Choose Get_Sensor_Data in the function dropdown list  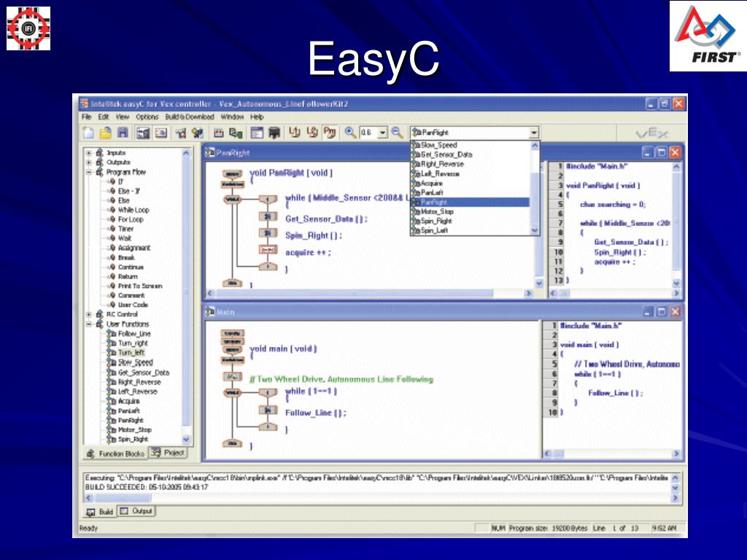click(x=446, y=155)
